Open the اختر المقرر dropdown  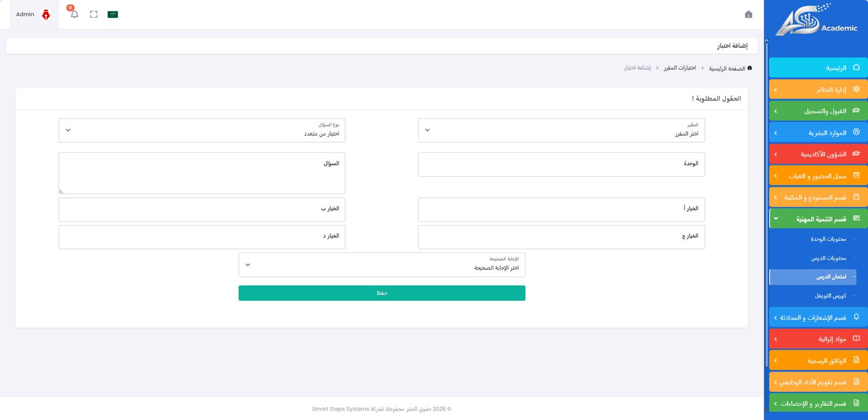click(561, 130)
